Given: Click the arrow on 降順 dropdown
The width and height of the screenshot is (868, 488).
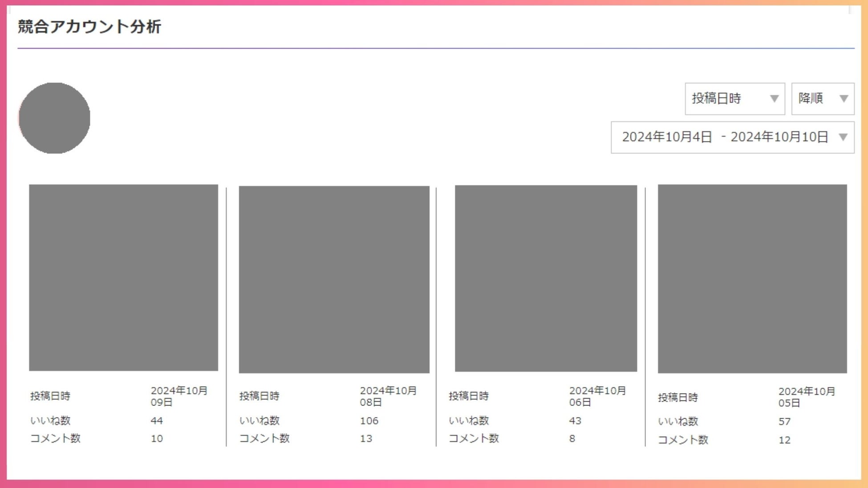Looking at the screenshot, I should (844, 99).
